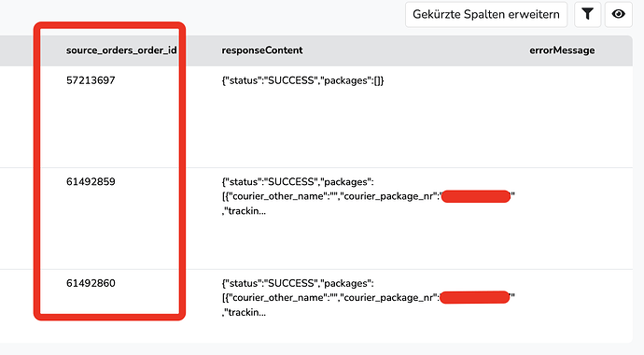
Task: Click empty errorMessage cell for order 61492860
Action: click(x=575, y=306)
